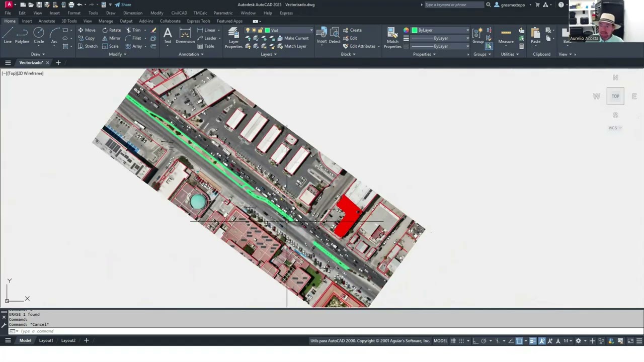Toggle ortho mode in status bar
This screenshot has width=644, height=362.
(x=475, y=341)
